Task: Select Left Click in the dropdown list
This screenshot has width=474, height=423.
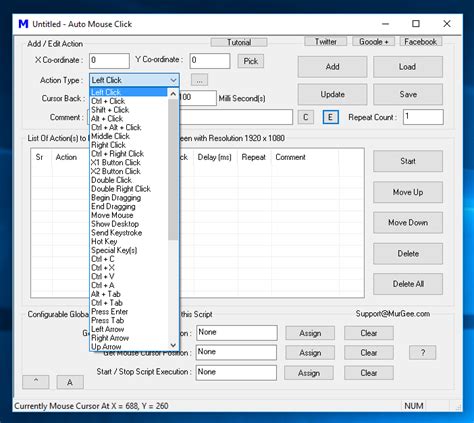Action: click(x=129, y=92)
